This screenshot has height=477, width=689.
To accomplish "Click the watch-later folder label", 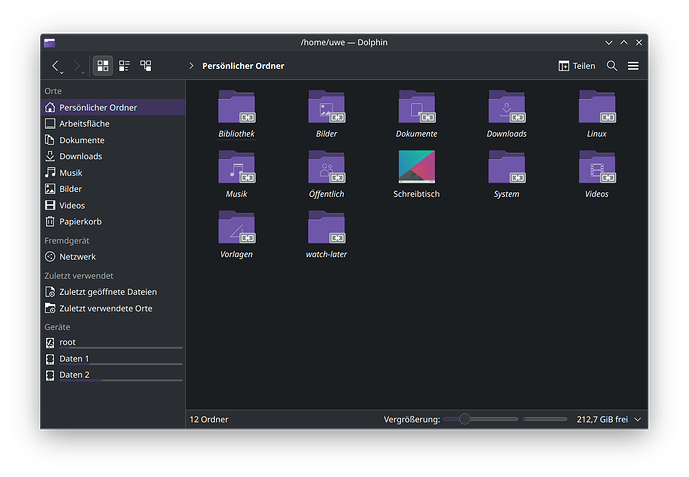I will tap(326, 254).
